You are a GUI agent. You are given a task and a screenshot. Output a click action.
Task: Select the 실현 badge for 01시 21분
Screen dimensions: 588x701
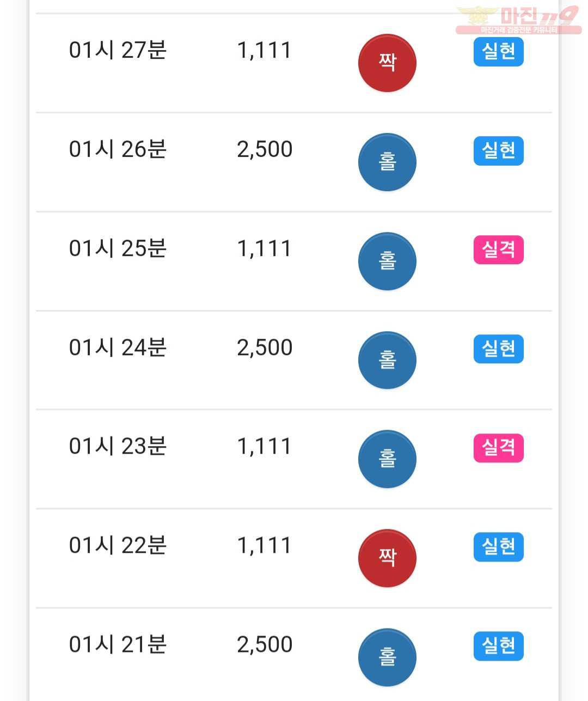(x=499, y=646)
